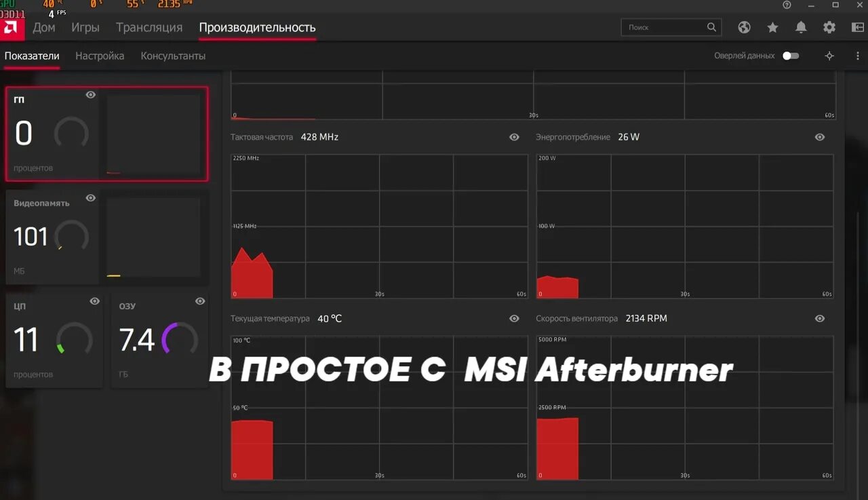Screen dimensions: 868x500
Task: Click the temperature graph area
Action: pyautogui.click(x=379, y=408)
